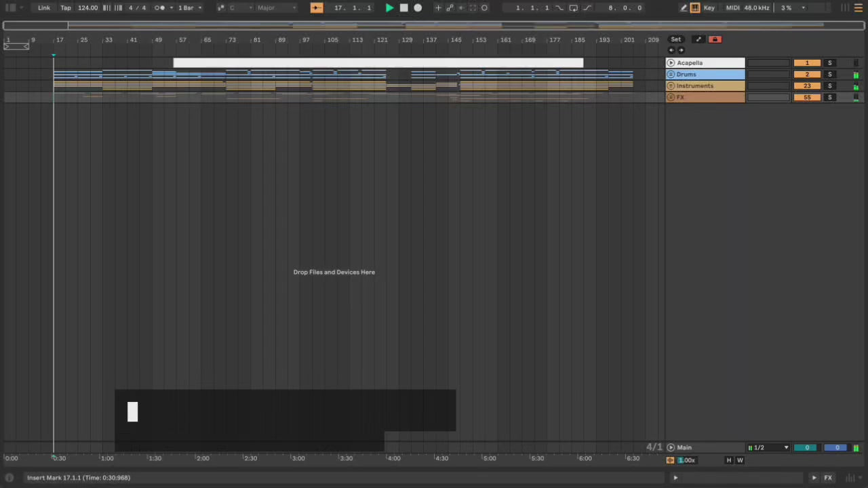Enable Draw Mode pencil icon
This screenshot has width=868, height=488.
click(x=684, y=8)
